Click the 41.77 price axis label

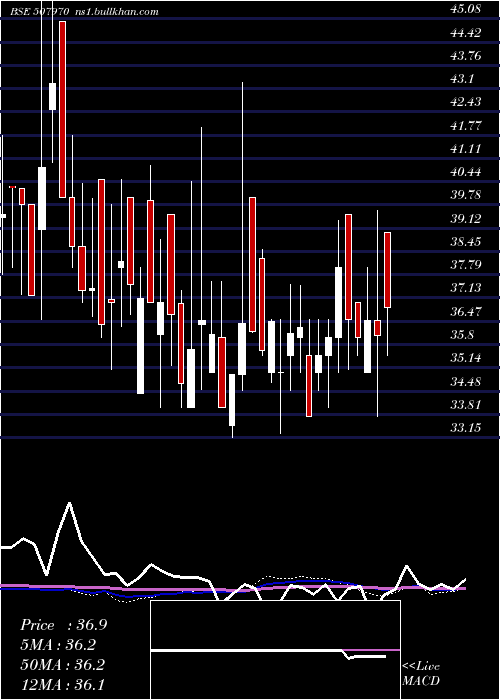(466, 125)
